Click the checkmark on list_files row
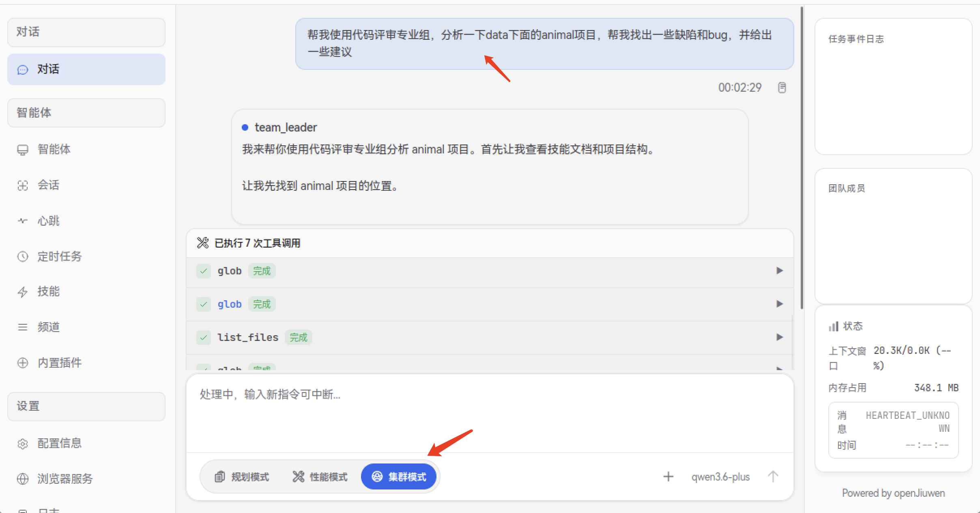Image resolution: width=980 pixels, height=513 pixels. [204, 337]
